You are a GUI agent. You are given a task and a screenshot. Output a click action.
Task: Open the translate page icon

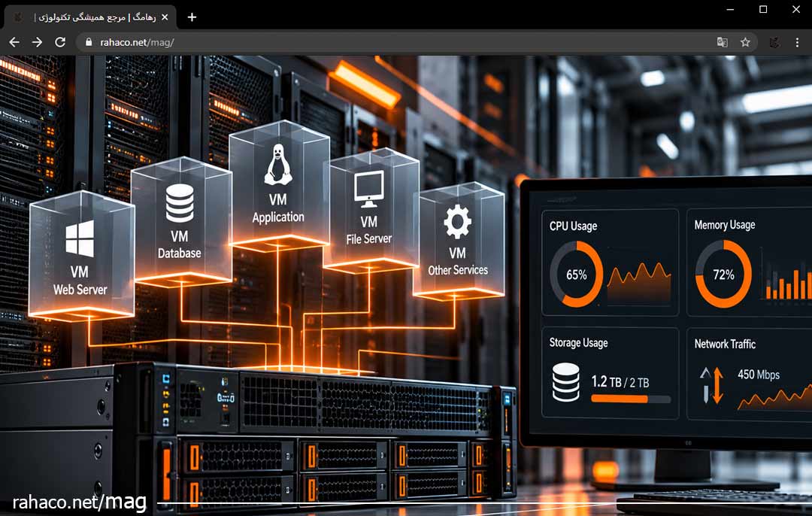click(722, 42)
